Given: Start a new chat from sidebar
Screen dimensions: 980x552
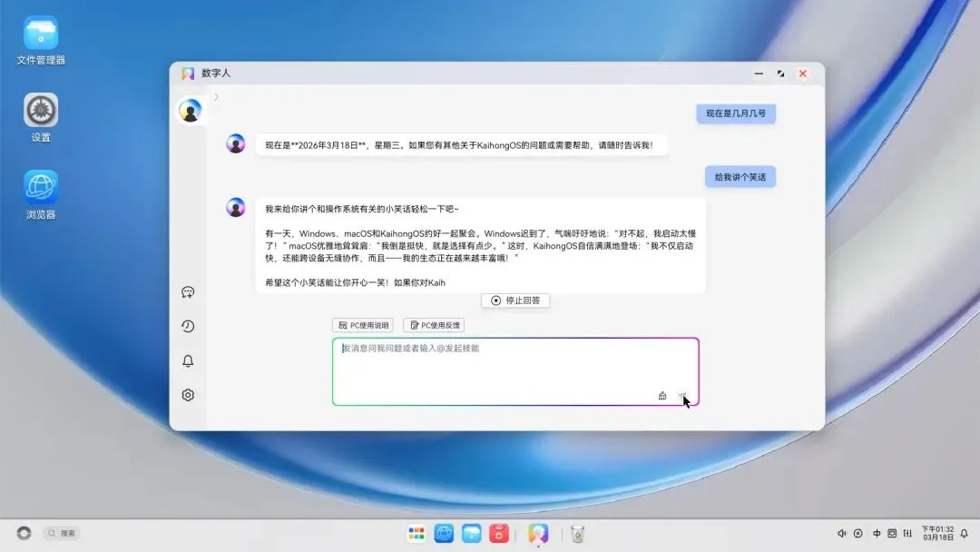Looking at the screenshot, I should 188,292.
